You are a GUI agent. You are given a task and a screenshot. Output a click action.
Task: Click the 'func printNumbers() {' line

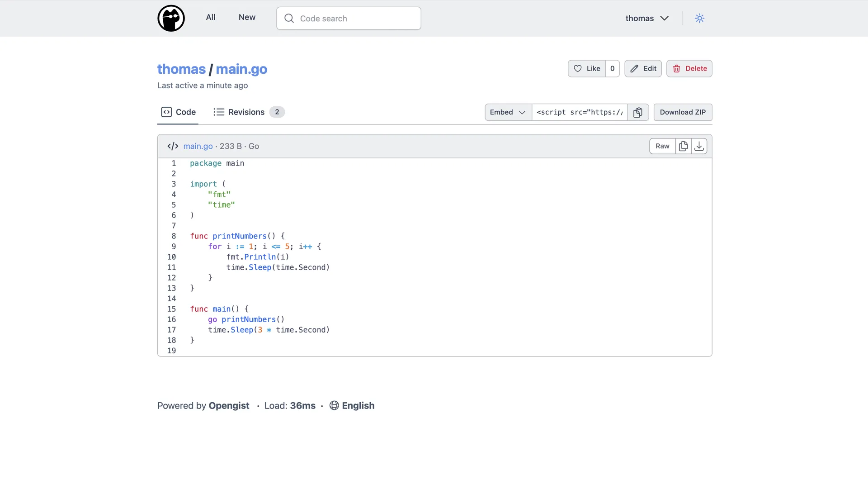click(x=237, y=236)
